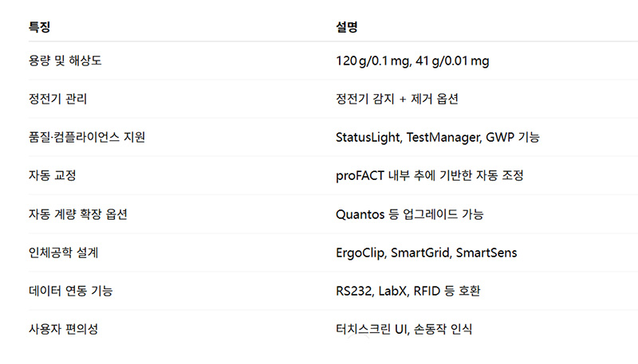Click the 설명 column header

pyautogui.click(x=346, y=27)
